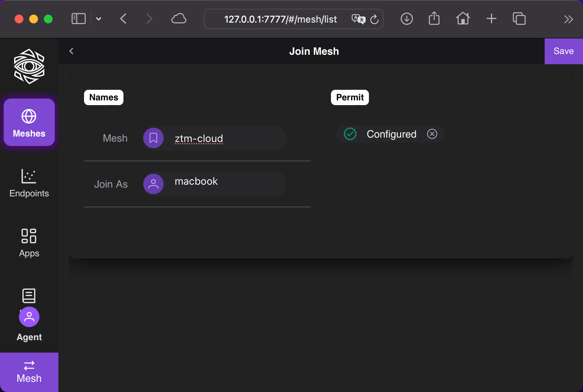Switch using the Mesh swap button
Viewport: 583px width, 392px height.
pyautogui.click(x=29, y=372)
